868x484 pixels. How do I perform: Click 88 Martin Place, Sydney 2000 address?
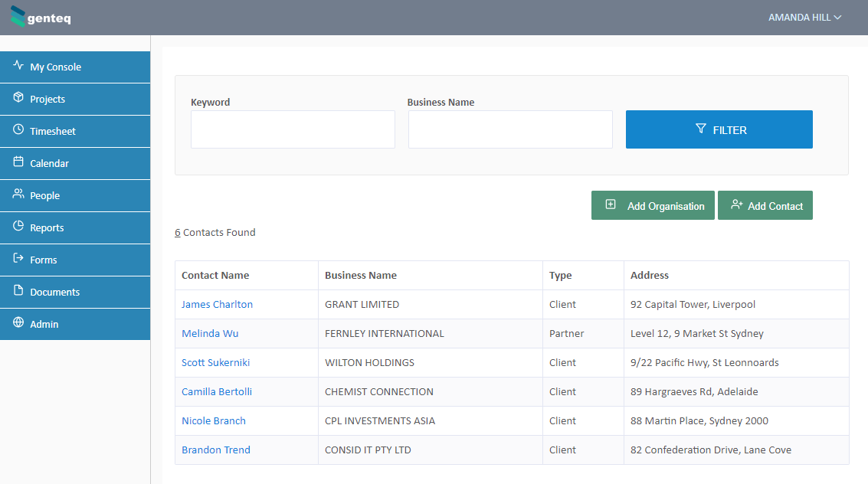pyautogui.click(x=699, y=421)
